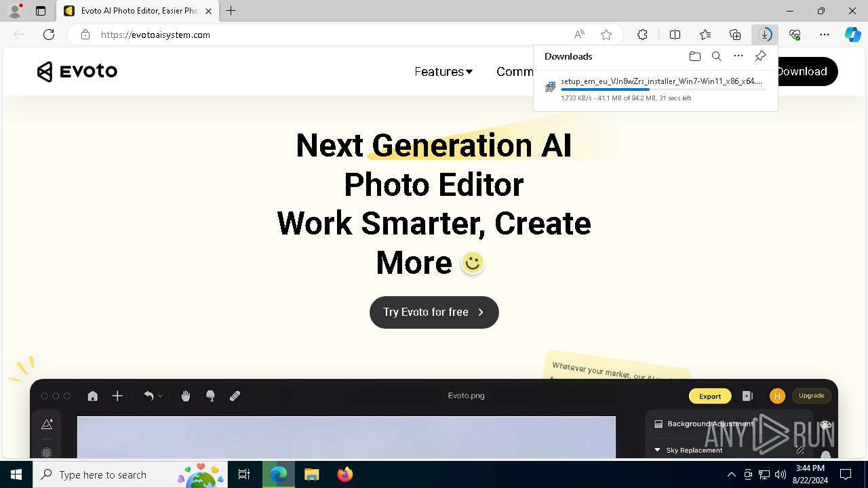The width and height of the screenshot is (868, 488).
Task: Click Evoto.png file title
Action: pos(467,396)
